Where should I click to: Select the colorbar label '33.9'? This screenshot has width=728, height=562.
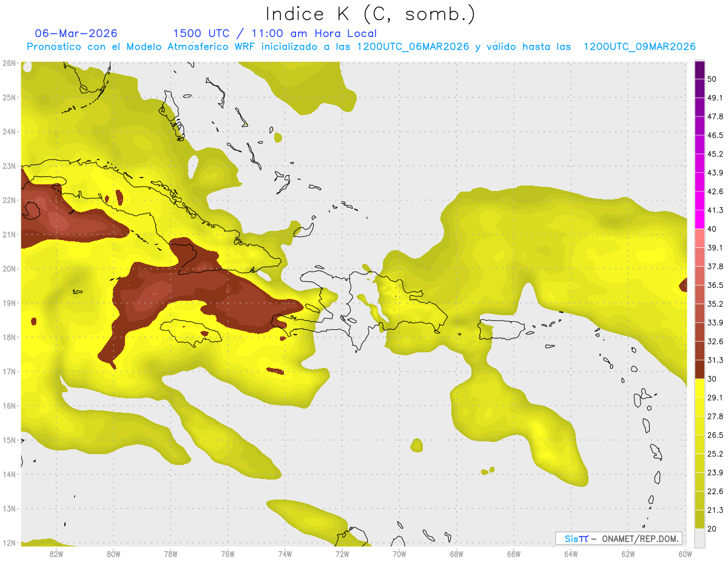715,323
